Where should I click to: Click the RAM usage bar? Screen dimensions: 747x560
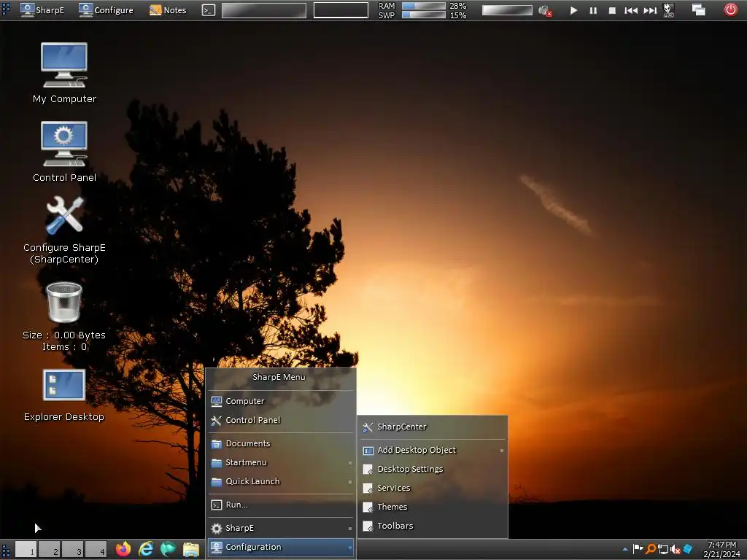pyautogui.click(x=424, y=6)
